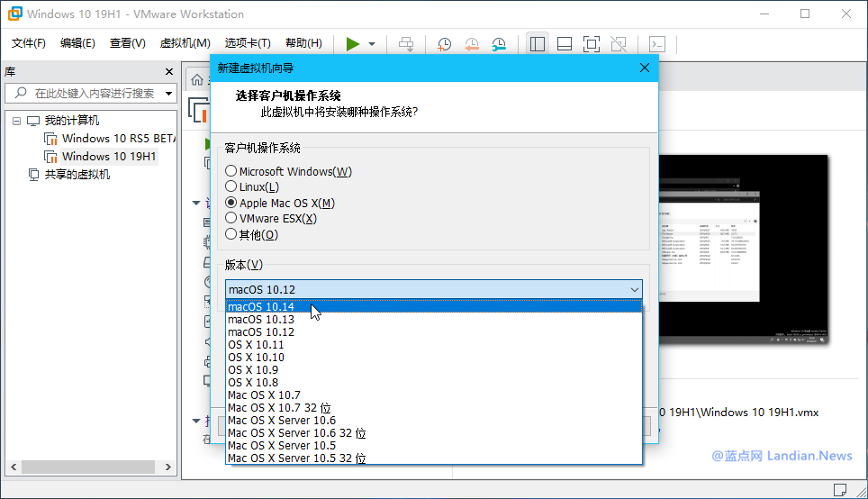
Task: Choose Mac OS X 10.7 64-bit entry
Action: pos(434,395)
